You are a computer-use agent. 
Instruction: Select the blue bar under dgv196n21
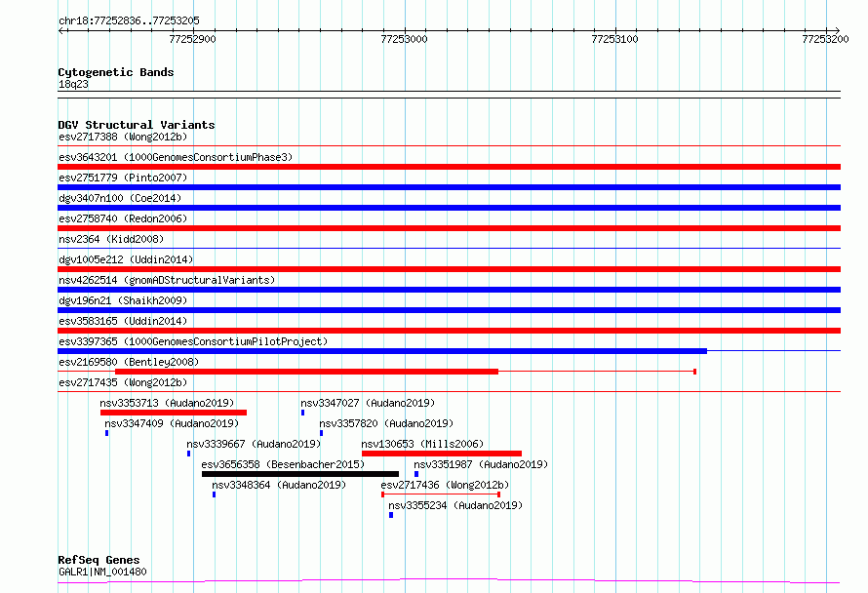point(449,310)
